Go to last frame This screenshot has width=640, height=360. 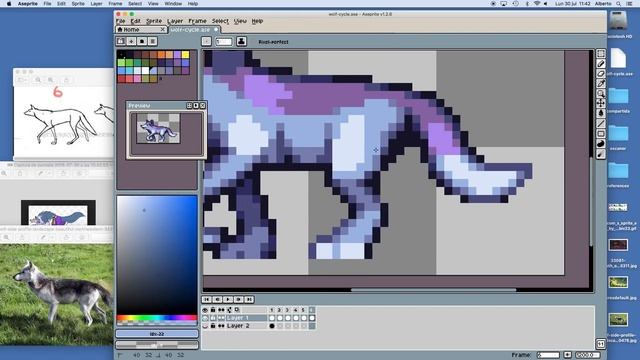coord(249,300)
